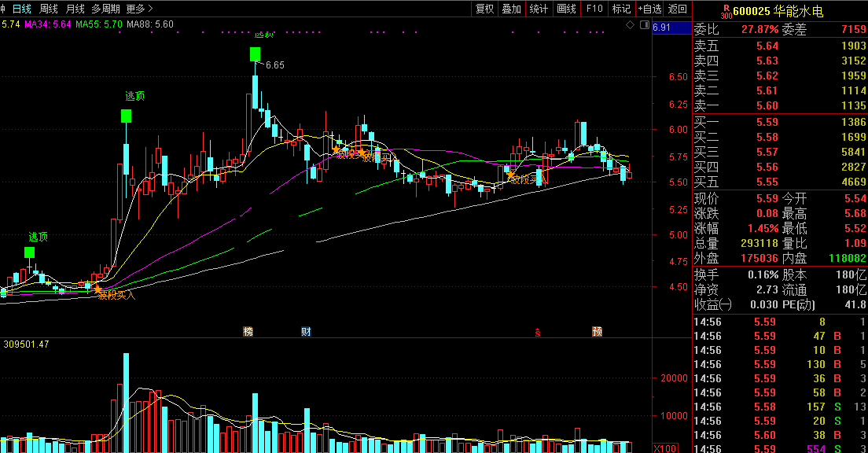Open the 画线 drawing tools button
Image resolution: width=868 pixels, height=453 pixels.
(x=566, y=9)
